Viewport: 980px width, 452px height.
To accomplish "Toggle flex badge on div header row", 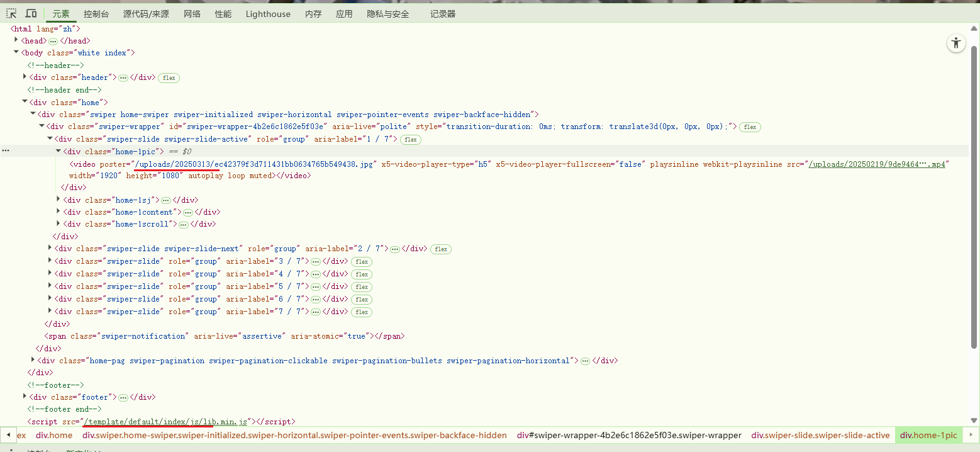I will pos(169,78).
